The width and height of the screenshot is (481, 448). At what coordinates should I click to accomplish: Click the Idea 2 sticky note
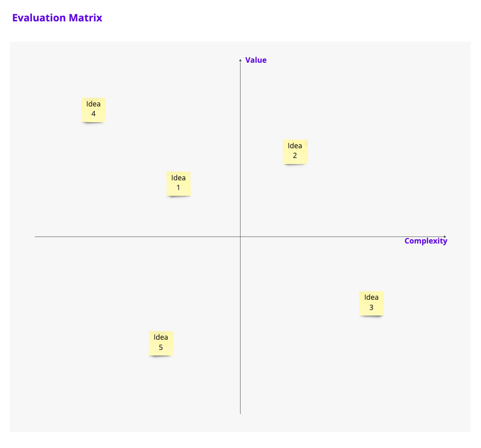295,152
